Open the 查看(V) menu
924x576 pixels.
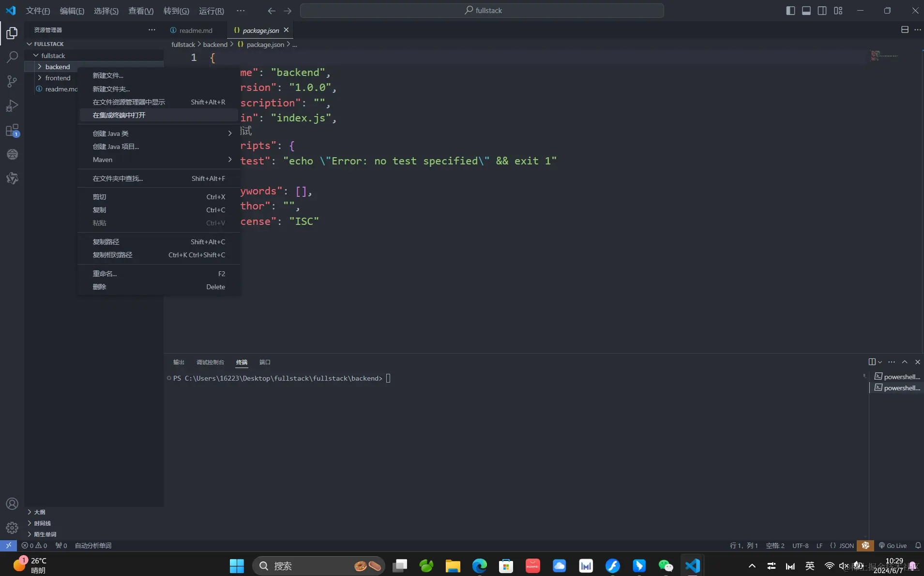click(141, 11)
